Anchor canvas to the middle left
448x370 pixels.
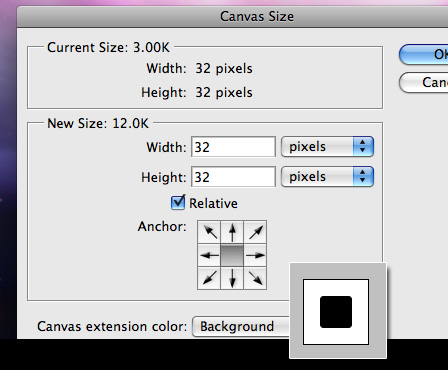point(209,255)
